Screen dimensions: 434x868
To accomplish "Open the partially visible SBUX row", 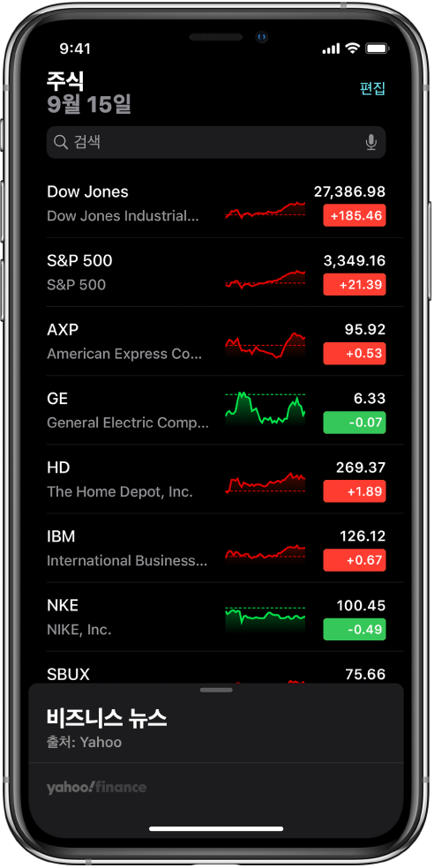I will coord(216,668).
